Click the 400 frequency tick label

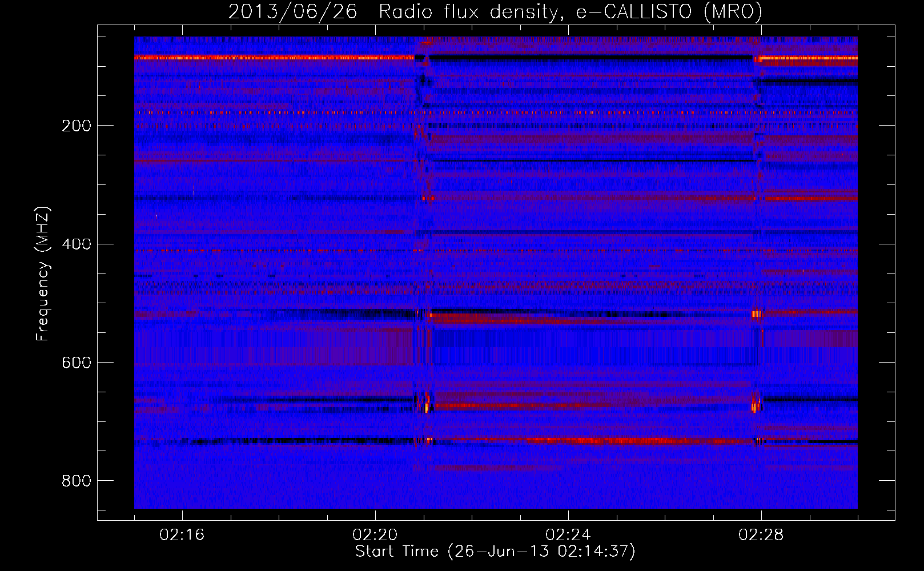(x=77, y=244)
